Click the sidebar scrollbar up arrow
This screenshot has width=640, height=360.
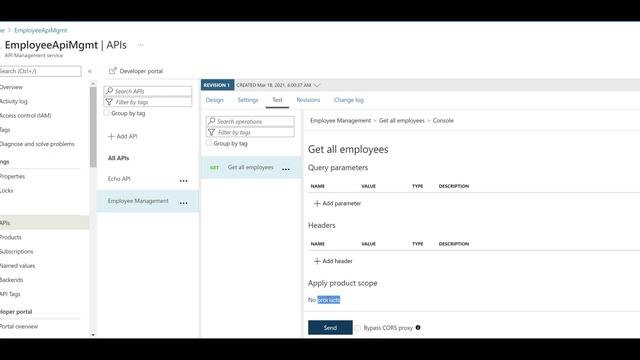click(x=93, y=83)
